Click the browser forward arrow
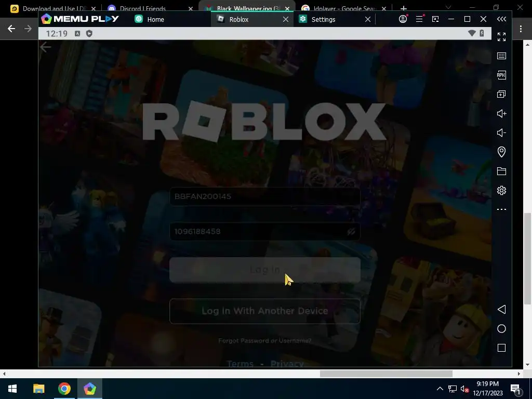Viewport: 532px width, 399px height. [x=28, y=29]
